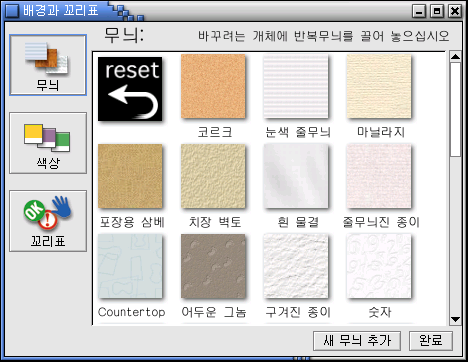Open the 무늬 patterns panel icon
Viewport: 468px width, 362px height.
point(48,65)
